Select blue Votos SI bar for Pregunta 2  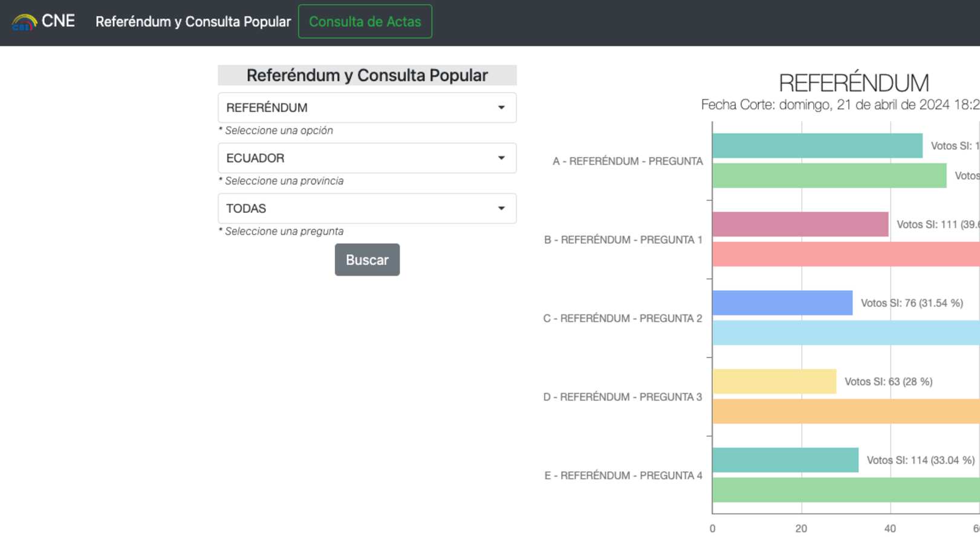782,303
